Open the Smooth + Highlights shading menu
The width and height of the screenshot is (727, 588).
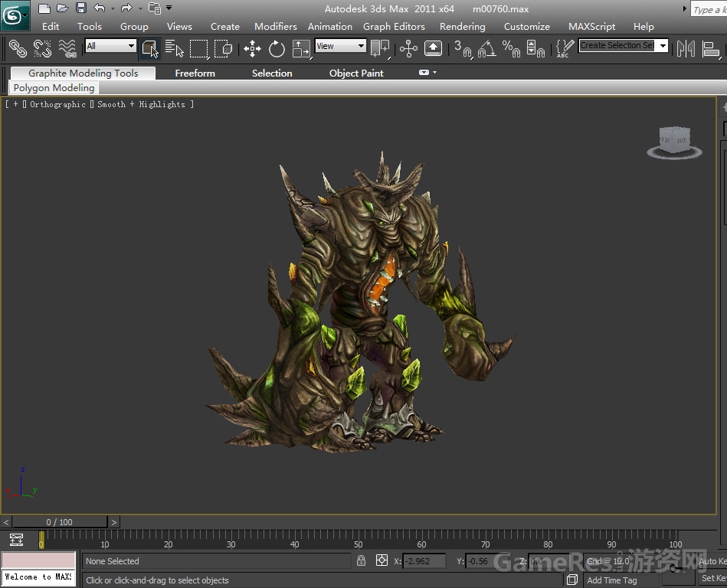[x=141, y=104]
